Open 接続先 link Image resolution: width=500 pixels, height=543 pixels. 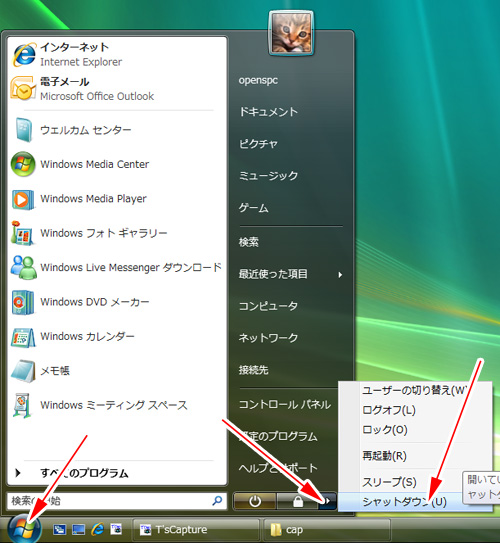[x=253, y=370]
